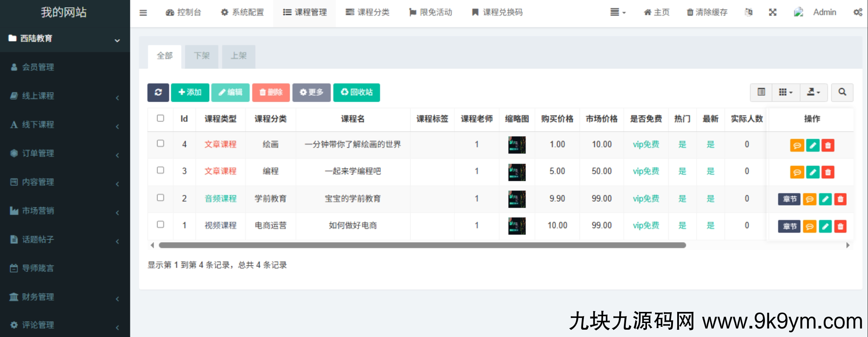This screenshot has width=868, height=337.
Task: Click the refresh table icon button
Action: [x=158, y=92]
